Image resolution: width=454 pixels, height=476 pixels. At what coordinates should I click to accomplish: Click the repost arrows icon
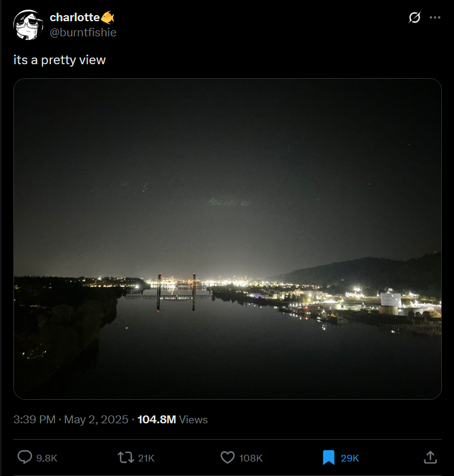pyautogui.click(x=125, y=457)
